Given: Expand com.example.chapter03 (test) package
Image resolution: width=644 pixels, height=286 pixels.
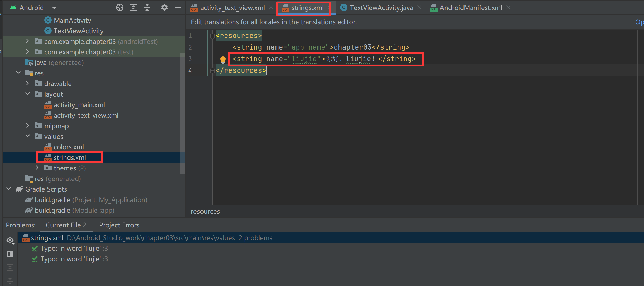Looking at the screenshot, I should (x=27, y=52).
